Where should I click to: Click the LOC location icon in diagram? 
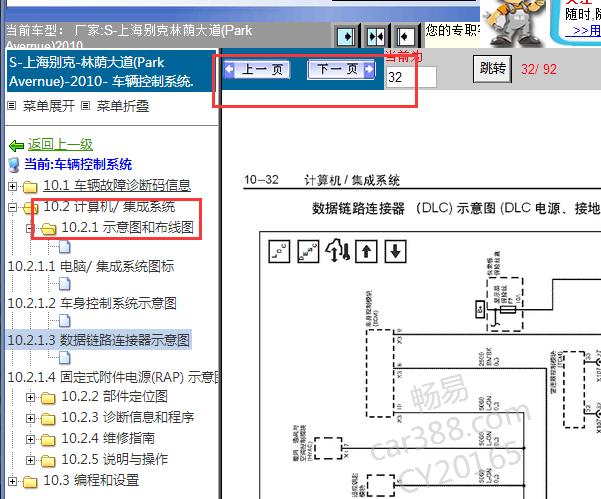(279, 251)
